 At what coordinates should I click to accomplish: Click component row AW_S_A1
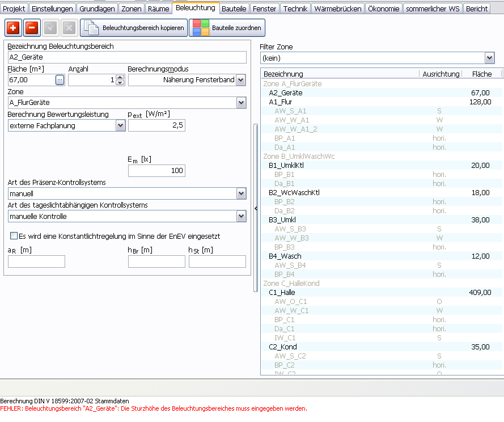click(x=382, y=111)
